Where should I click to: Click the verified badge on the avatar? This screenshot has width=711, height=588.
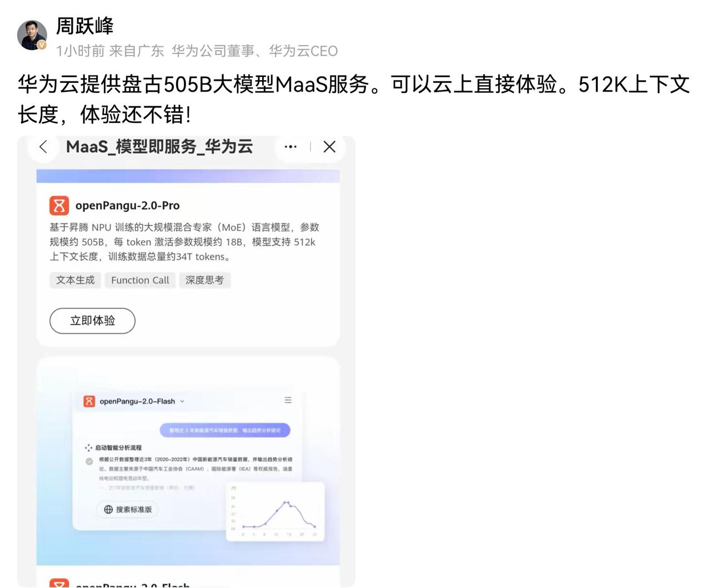tap(42, 45)
